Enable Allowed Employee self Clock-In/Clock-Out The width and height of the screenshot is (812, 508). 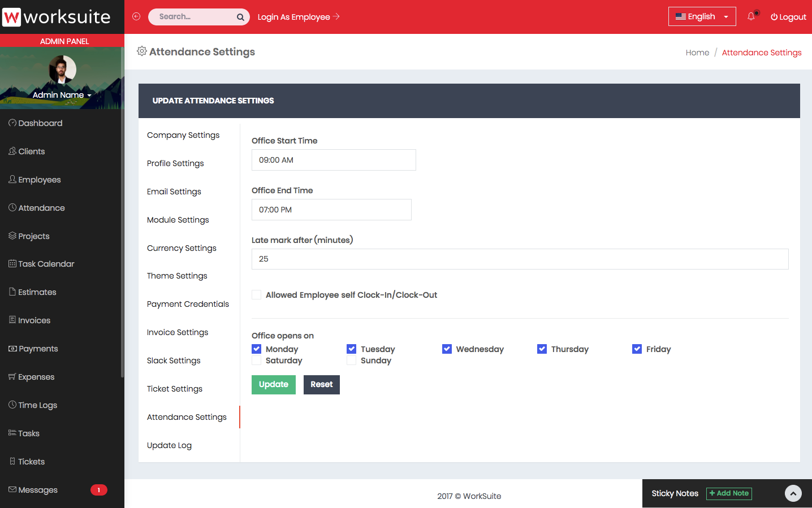[257, 295]
